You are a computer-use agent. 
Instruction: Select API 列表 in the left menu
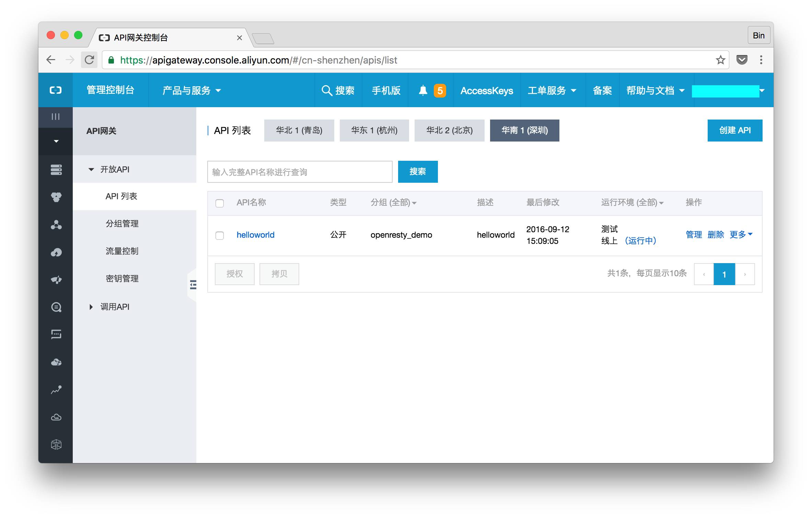[135, 196]
